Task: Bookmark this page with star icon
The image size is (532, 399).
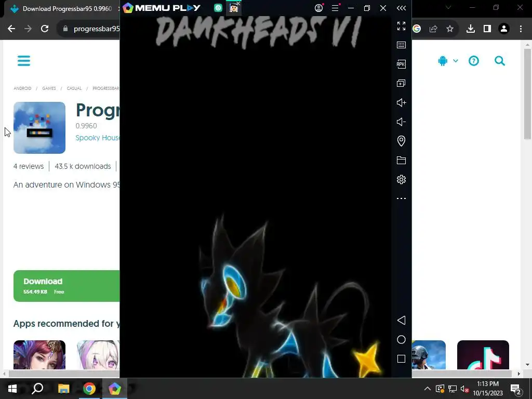Action: click(450, 29)
